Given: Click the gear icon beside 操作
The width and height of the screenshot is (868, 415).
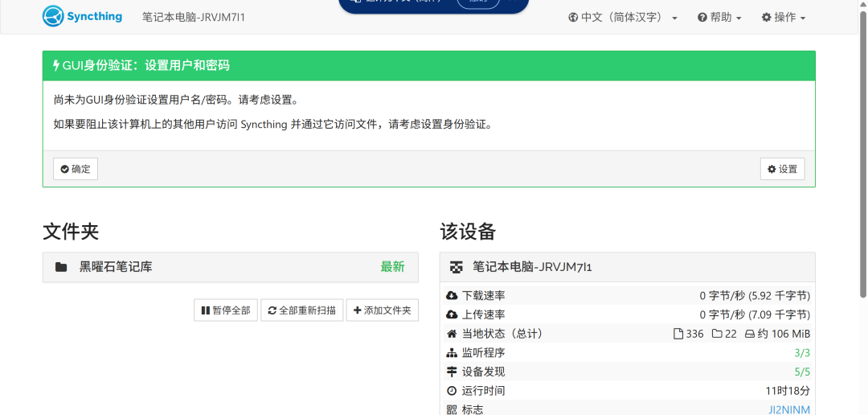Looking at the screenshot, I should click(x=766, y=17).
